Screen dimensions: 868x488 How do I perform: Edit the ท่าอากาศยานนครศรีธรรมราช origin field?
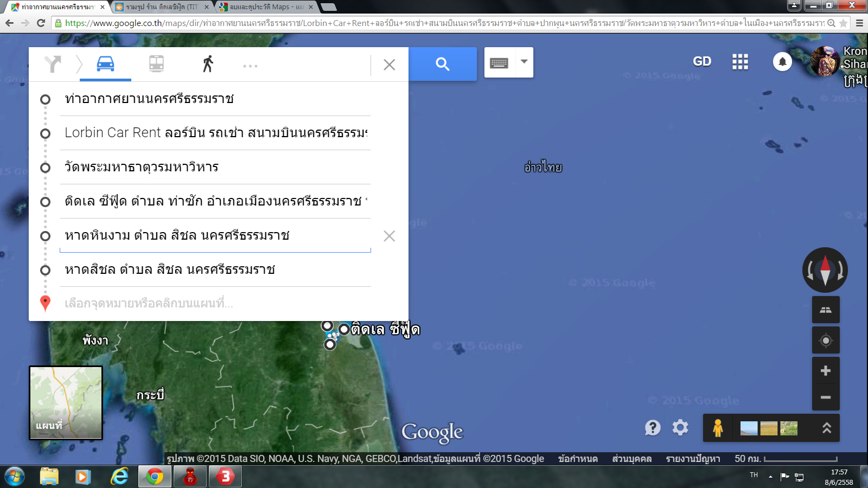pos(215,99)
